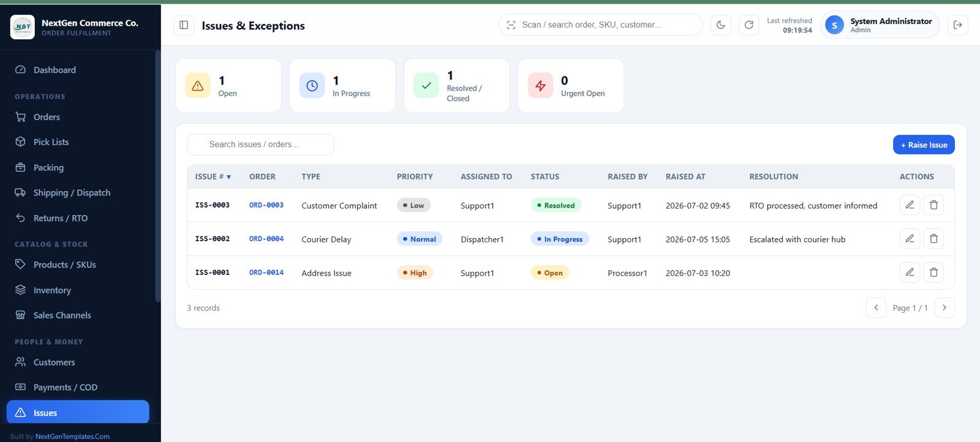Click 'Customer Complaint' type cell

click(x=339, y=206)
